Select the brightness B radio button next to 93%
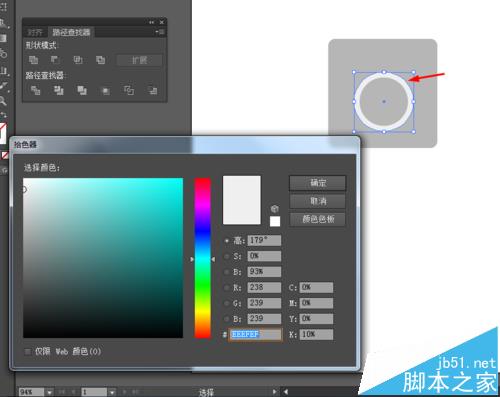The height and width of the screenshot is (397, 500). coord(227,272)
